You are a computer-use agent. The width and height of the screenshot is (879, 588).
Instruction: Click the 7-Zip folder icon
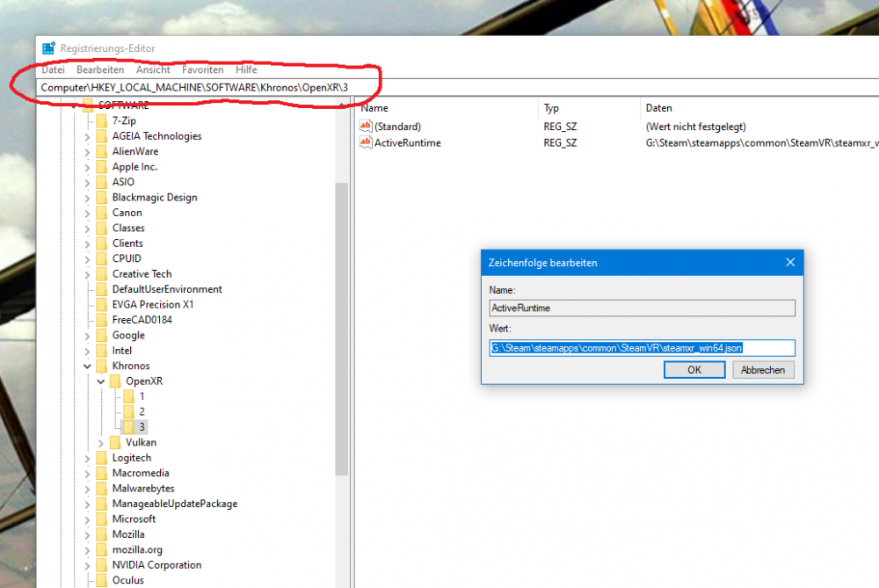point(101,121)
